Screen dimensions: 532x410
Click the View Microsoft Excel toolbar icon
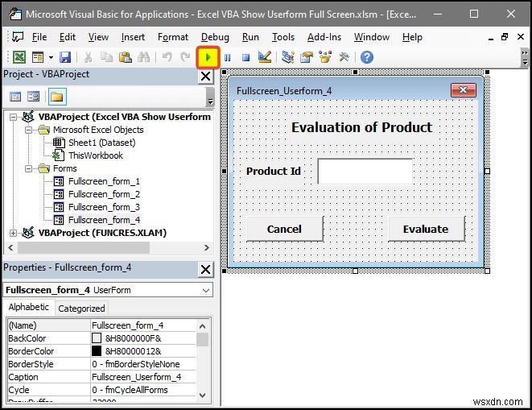click(19, 57)
